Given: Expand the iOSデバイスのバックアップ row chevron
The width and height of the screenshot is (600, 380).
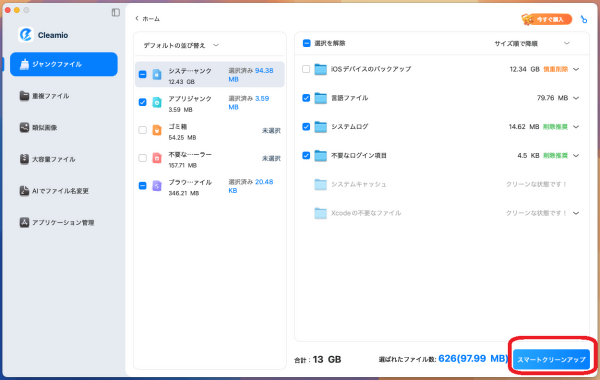Looking at the screenshot, I should click(576, 69).
